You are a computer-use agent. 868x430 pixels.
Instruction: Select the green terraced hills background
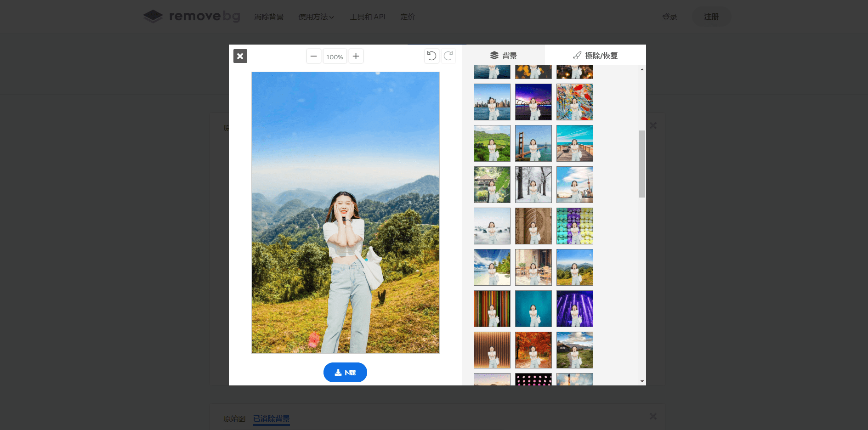[492, 143]
